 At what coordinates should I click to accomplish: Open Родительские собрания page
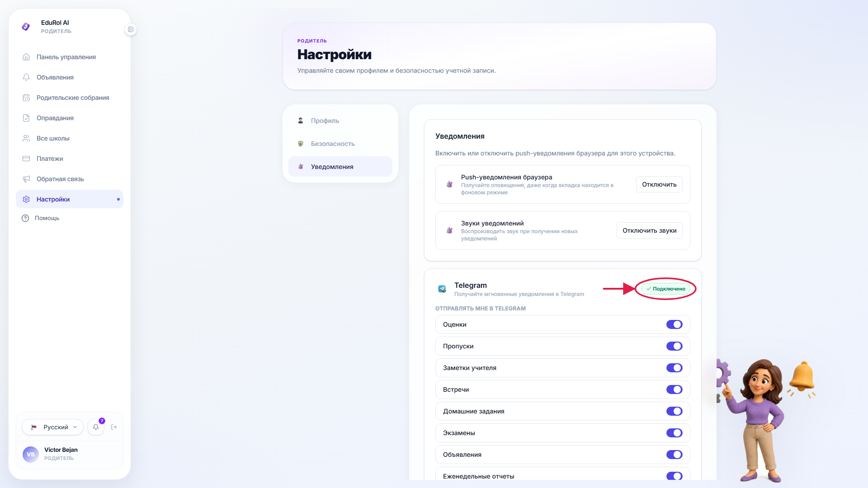coord(70,98)
